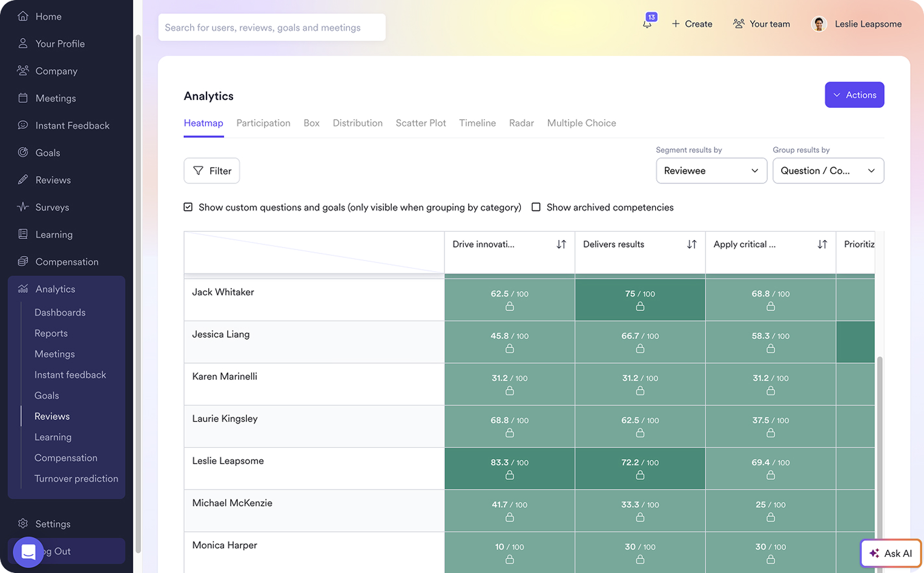Open the Actions dropdown menu

854,94
